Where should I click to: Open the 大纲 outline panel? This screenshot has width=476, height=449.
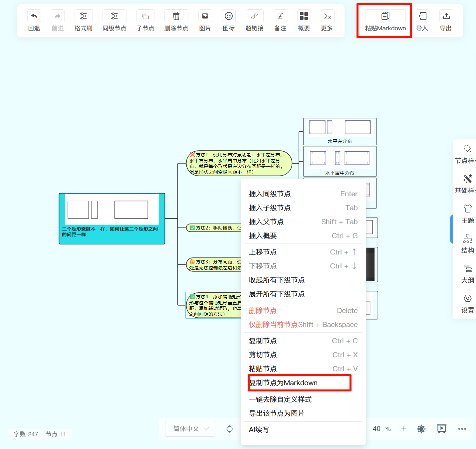click(468, 274)
